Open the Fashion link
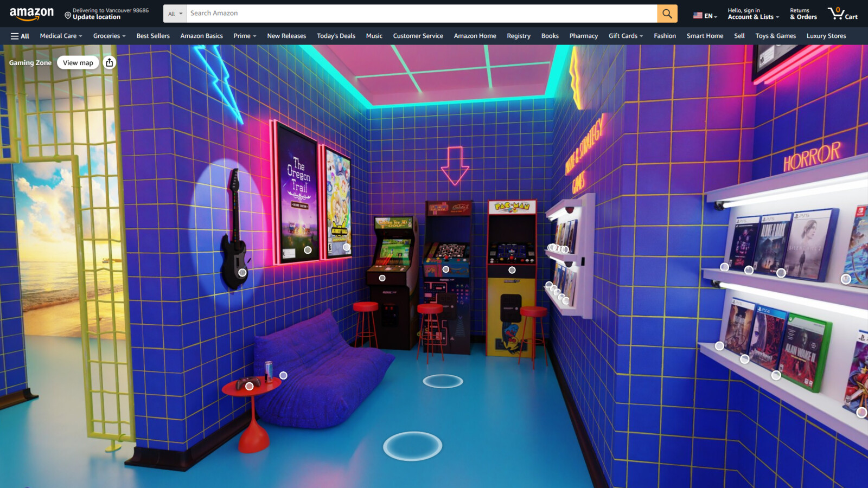This screenshot has width=868, height=488. [x=665, y=36]
